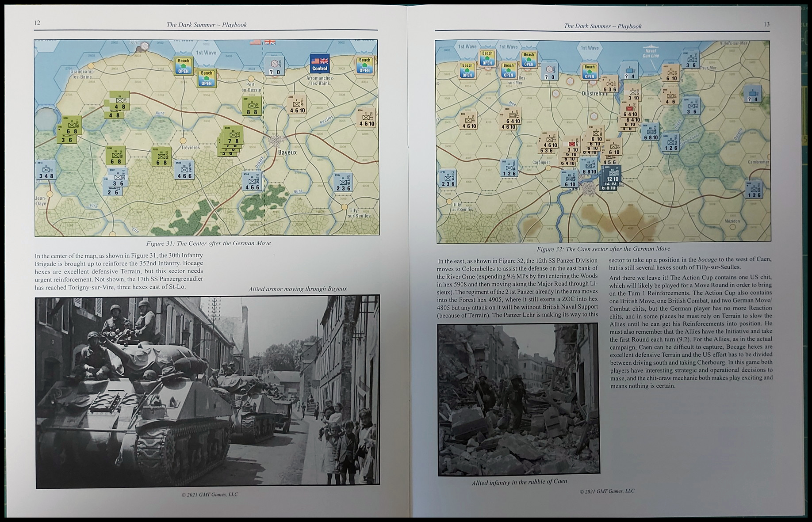Screen dimensions: 812x522
Task: Click the Bayeux town symbol on the map
Action: tap(276, 141)
